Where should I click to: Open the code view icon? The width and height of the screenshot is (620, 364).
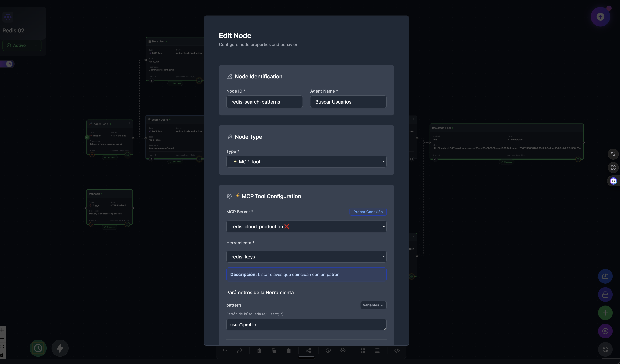point(397,350)
